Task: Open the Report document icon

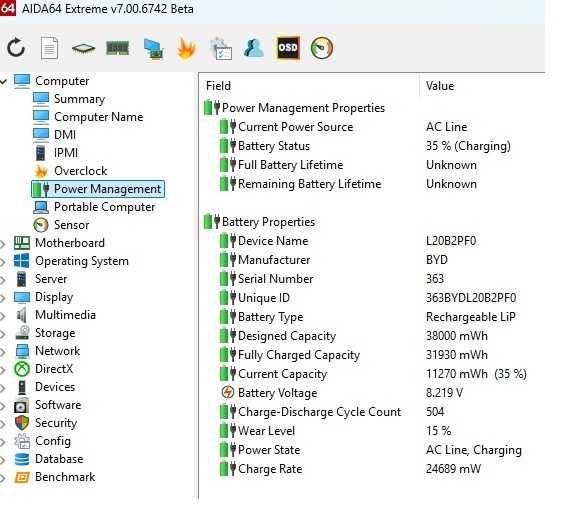Action: pyautogui.click(x=49, y=48)
